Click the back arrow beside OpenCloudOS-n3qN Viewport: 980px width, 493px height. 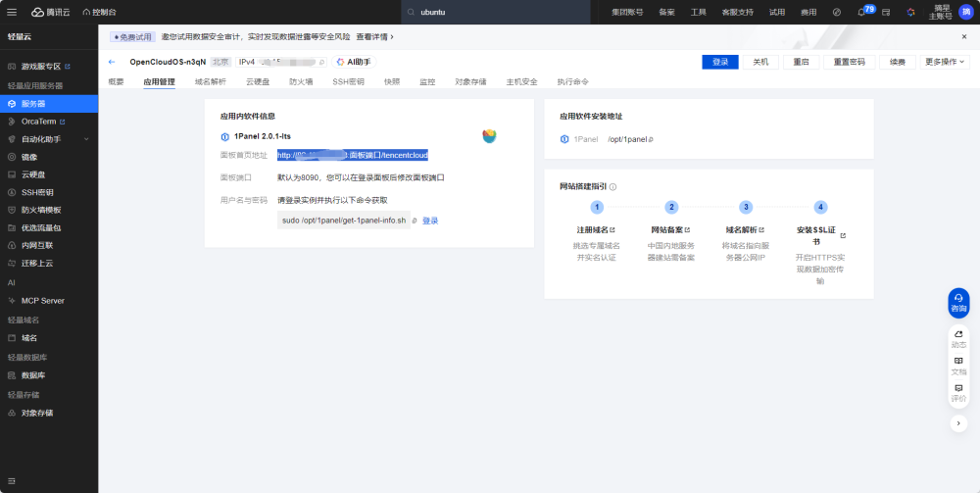(112, 62)
